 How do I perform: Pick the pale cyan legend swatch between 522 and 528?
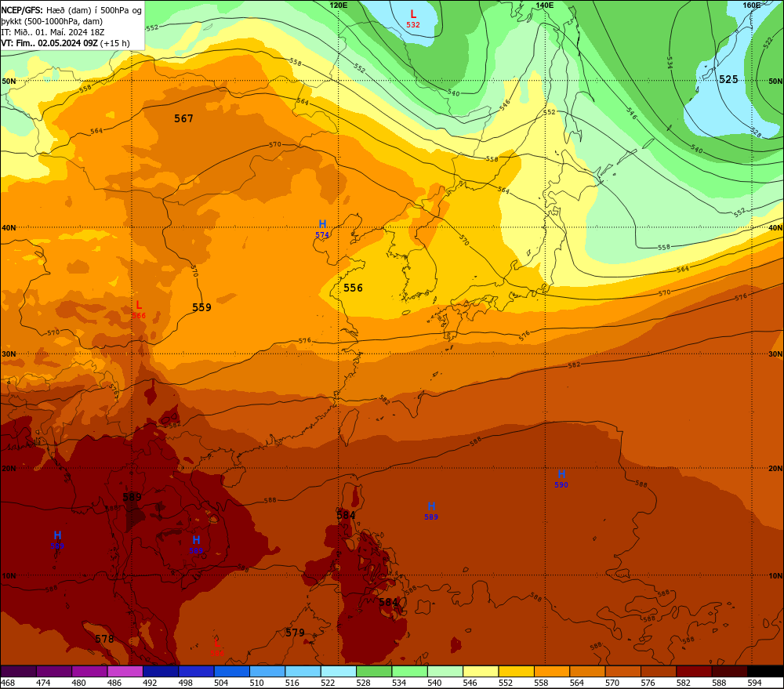pos(339,671)
